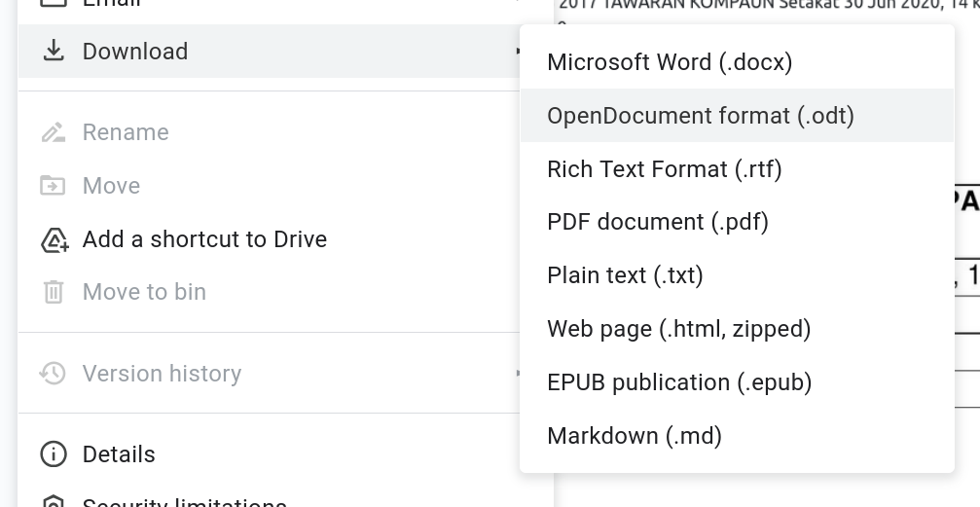Image resolution: width=980 pixels, height=507 pixels.
Task: Select OpenDocument format (.odt)
Action: tap(701, 116)
